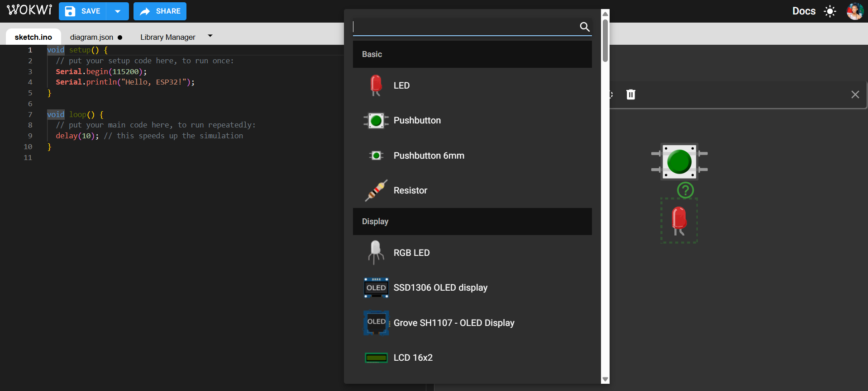Add the LCD 16x2 part icon
Viewport: 868px width, 391px height.
pyautogui.click(x=376, y=358)
